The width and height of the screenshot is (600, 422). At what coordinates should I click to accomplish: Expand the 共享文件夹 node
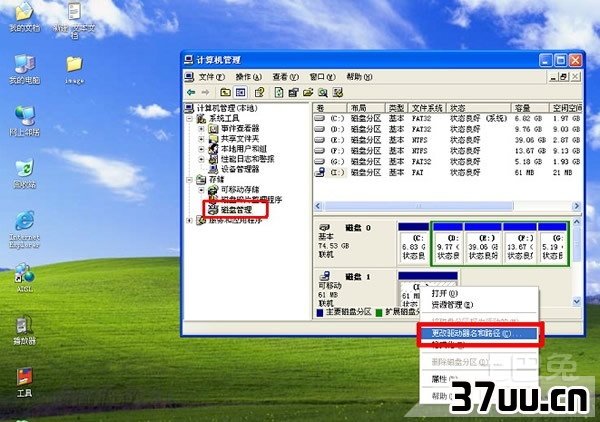coord(202,139)
